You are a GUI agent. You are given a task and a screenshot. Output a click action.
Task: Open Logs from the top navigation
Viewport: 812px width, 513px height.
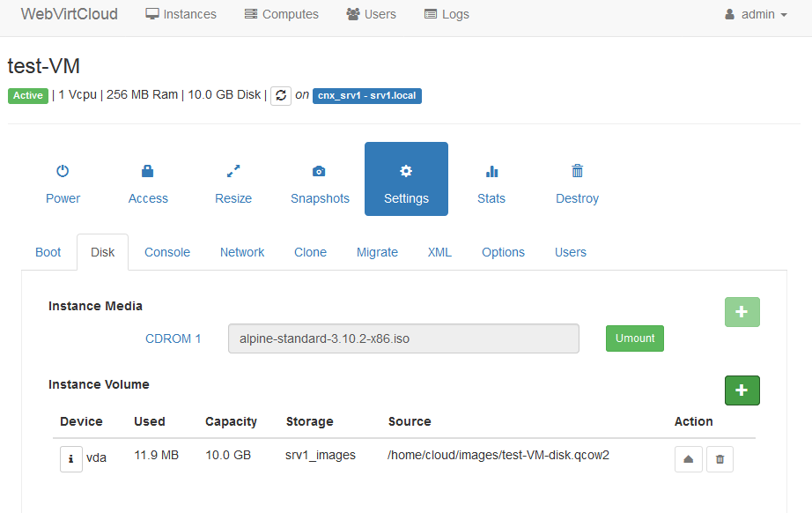447,14
